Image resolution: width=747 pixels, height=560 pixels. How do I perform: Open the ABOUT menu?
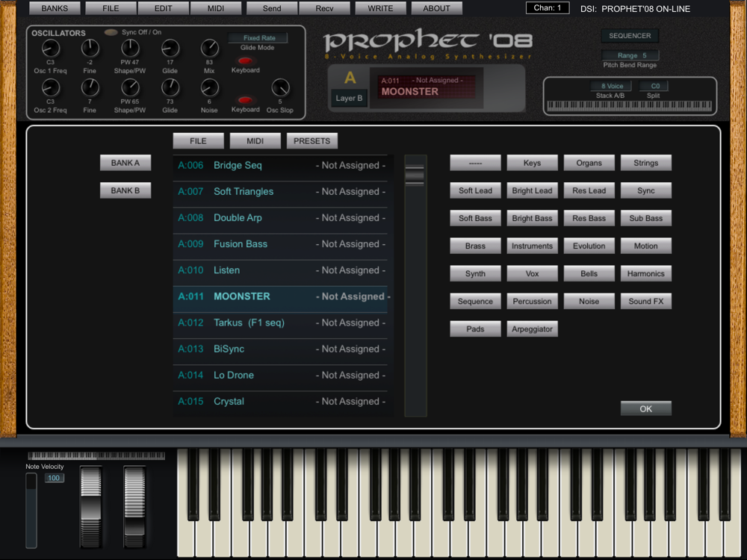[436, 8]
